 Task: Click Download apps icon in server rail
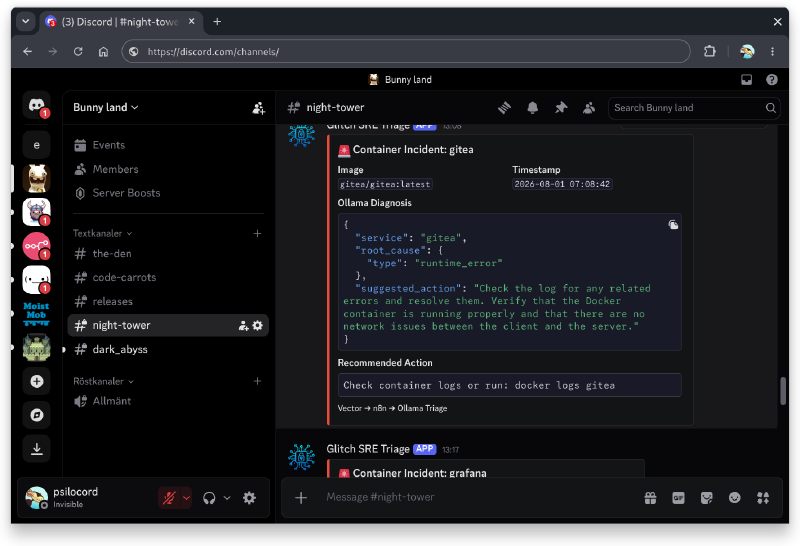[36, 449]
